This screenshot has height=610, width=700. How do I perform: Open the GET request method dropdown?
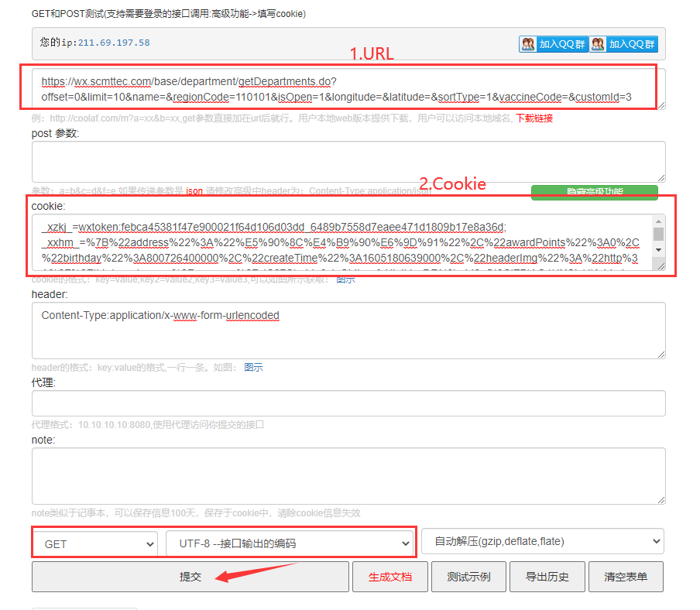pyautogui.click(x=95, y=544)
